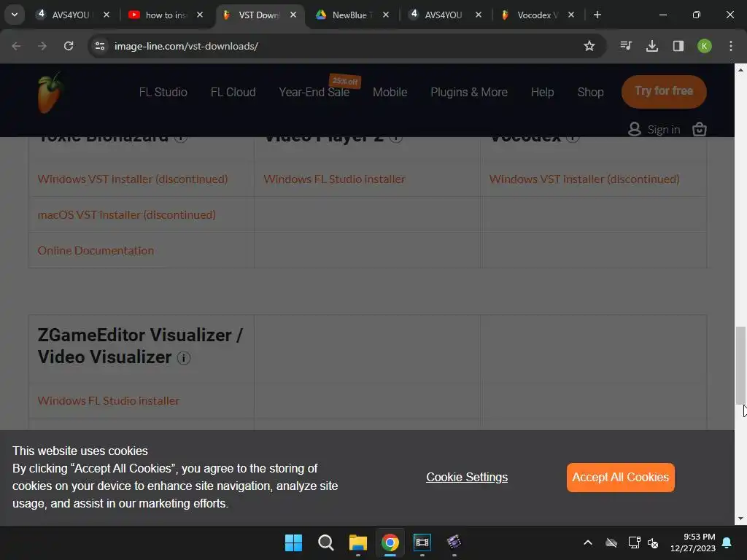
Task: Click Sign in link
Action: [664, 129]
